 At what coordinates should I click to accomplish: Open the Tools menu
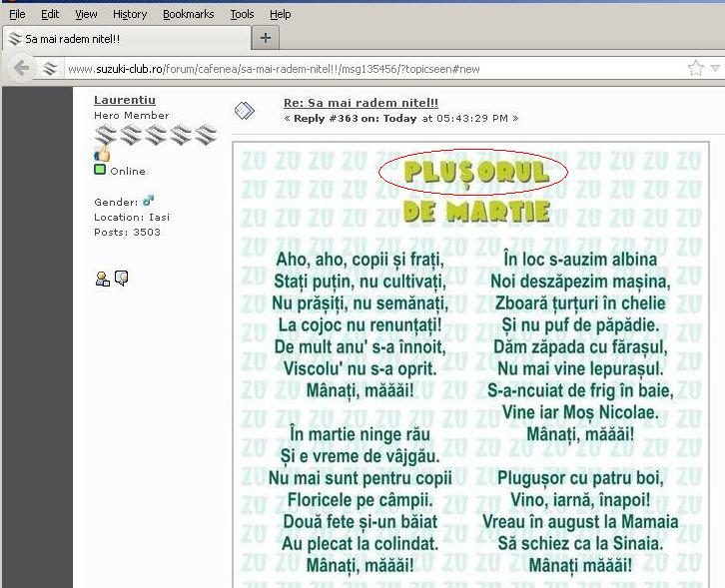pos(242,14)
